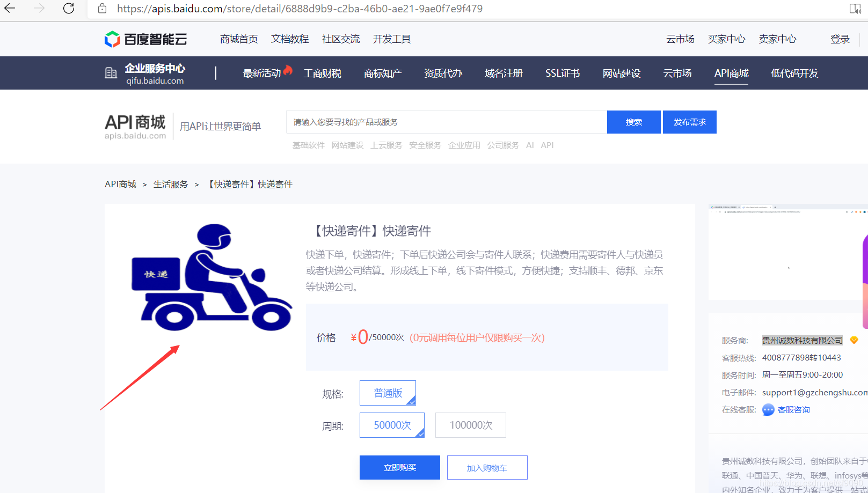Click the browser forward arrow
The width and height of the screenshot is (868, 493).
[39, 9]
